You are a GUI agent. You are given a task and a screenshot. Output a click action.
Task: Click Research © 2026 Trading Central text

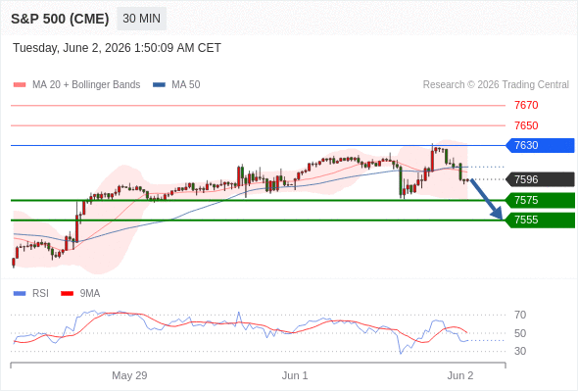coord(496,85)
